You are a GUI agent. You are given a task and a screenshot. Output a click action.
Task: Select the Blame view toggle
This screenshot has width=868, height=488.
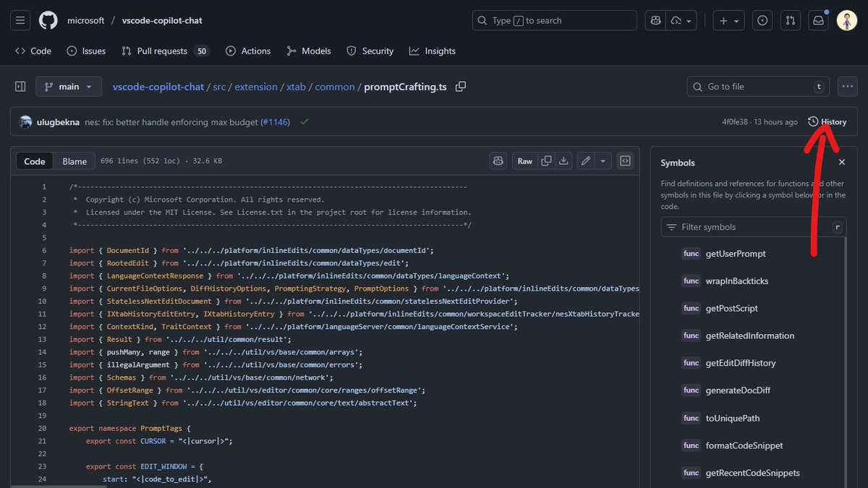point(75,161)
